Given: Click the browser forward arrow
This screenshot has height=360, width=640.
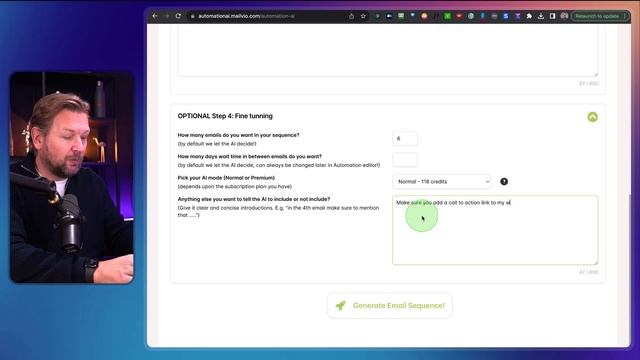Looking at the screenshot, I should pyautogui.click(x=167, y=16).
